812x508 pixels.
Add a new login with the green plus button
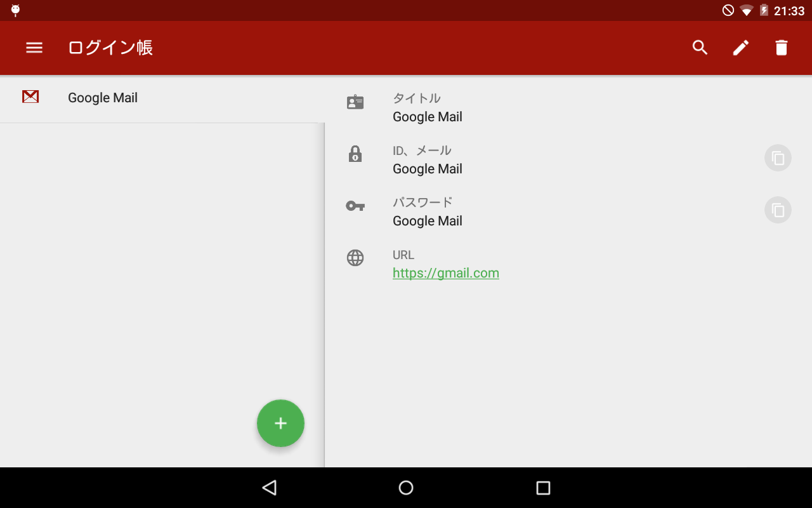click(x=280, y=423)
